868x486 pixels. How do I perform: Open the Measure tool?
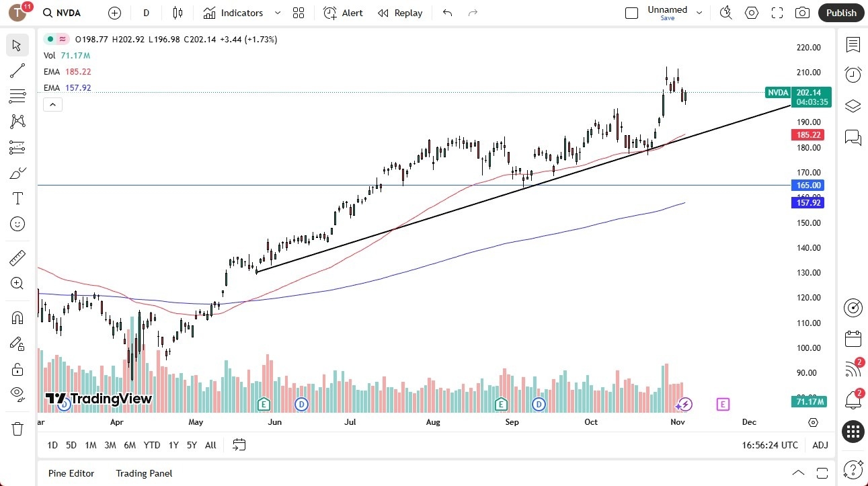[17, 257]
